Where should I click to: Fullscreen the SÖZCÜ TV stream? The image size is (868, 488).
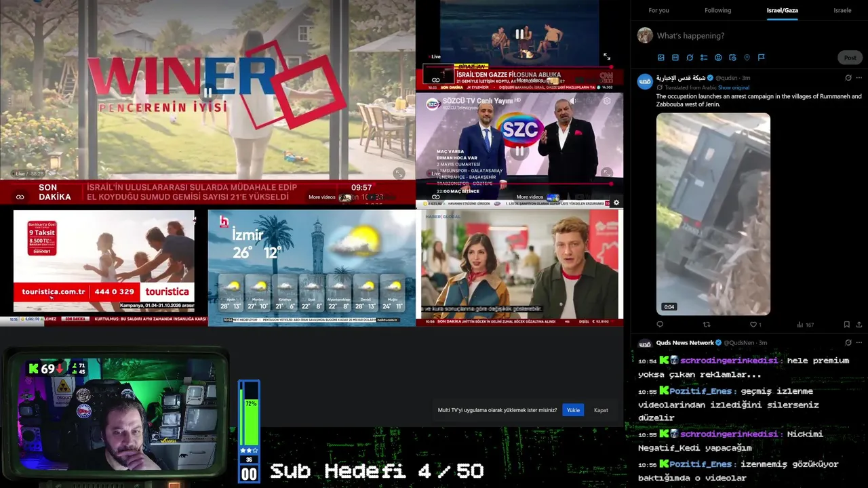pos(607,173)
